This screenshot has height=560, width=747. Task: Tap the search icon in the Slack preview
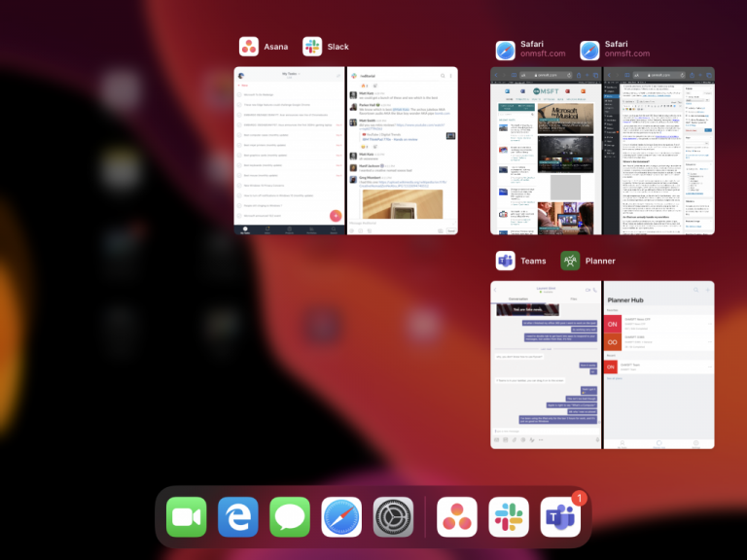click(443, 76)
